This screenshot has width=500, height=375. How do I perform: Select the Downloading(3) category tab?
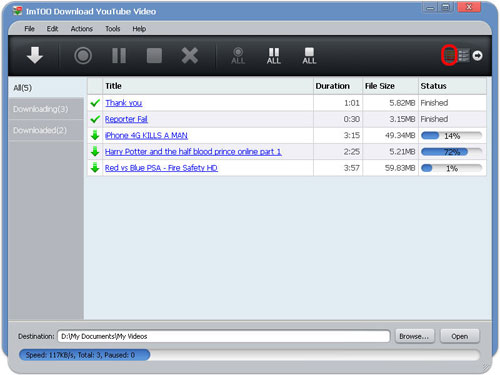click(x=46, y=109)
